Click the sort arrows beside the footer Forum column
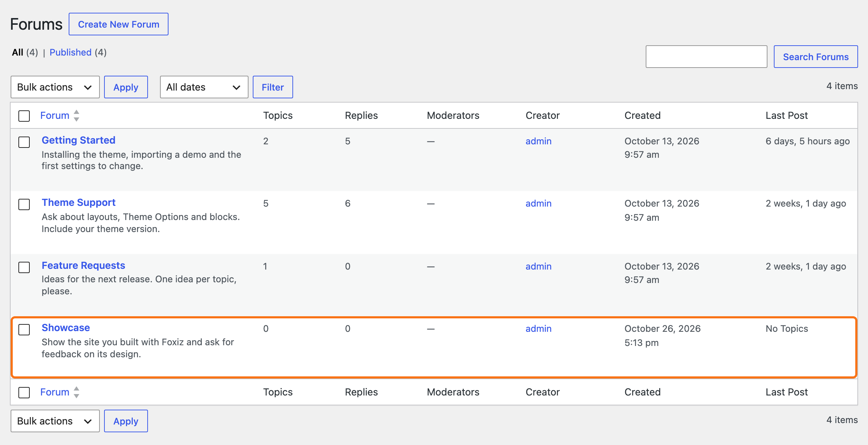This screenshot has width=868, height=445. (76, 392)
